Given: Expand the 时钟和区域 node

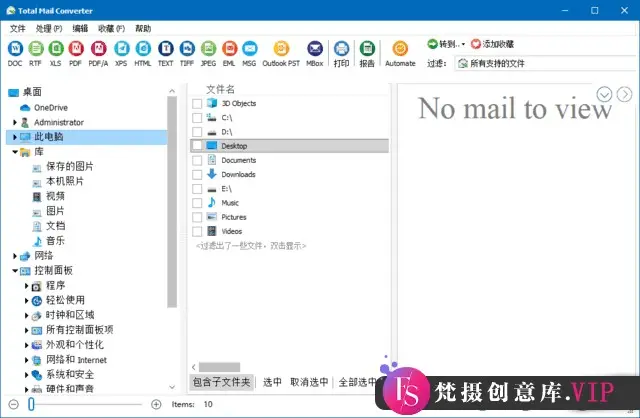Looking at the screenshot, I should coord(27,316).
